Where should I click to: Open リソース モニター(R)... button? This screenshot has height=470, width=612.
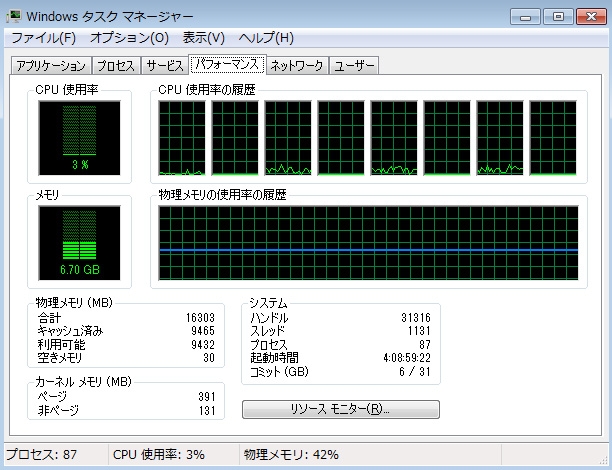(x=340, y=409)
